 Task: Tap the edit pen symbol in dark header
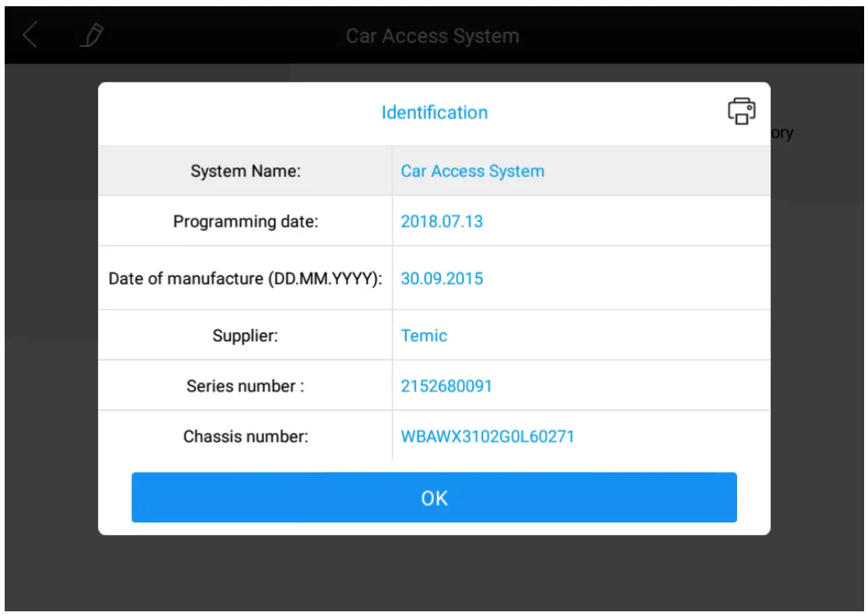[x=91, y=34]
